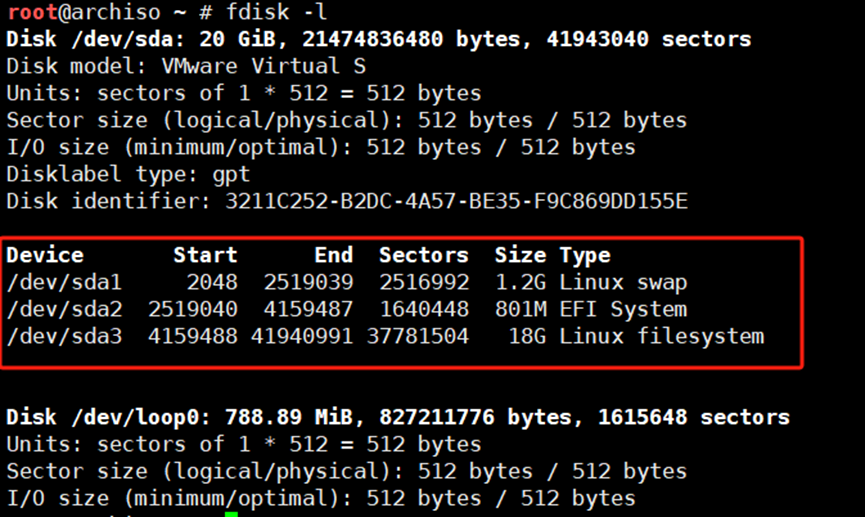Click the Sectors column header
The height and width of the screenshot is (517, 865).
pos(423,256)
